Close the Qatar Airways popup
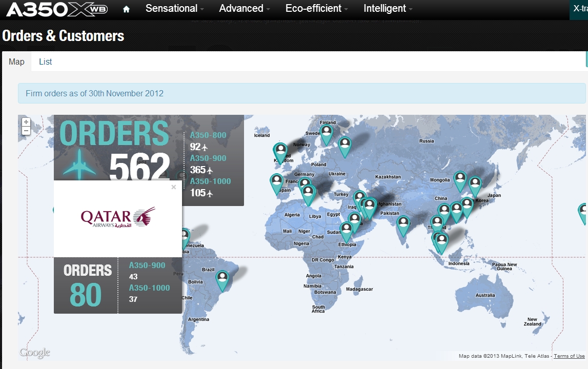The width and height of the screenshot is (588, 369). [173, 187]
